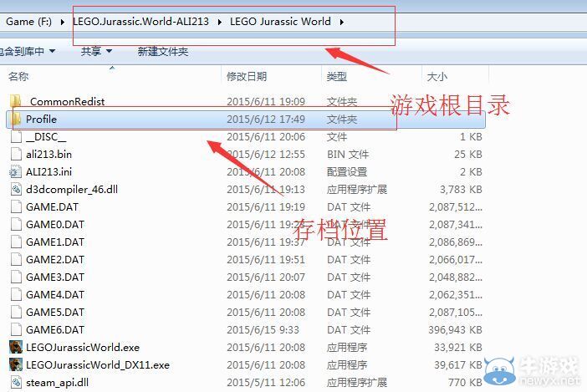Sort by the 修改日期 column header
Viewport: 587px width, 392px height.
(247, 77)
